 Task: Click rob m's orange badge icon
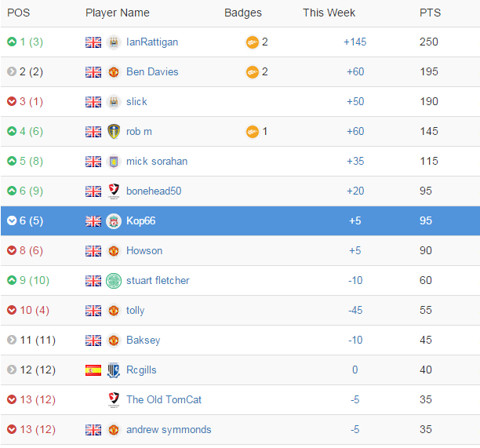pos(253,132)
